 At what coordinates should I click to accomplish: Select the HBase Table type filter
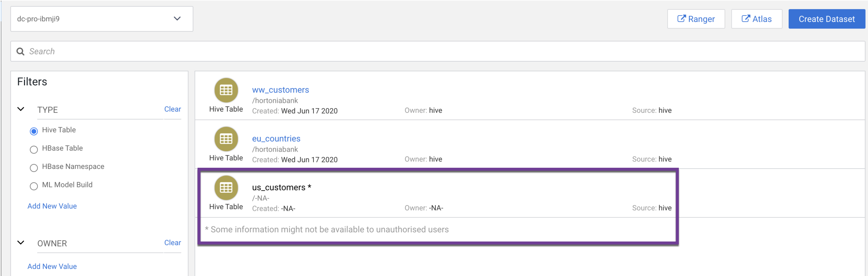(34, 149)
